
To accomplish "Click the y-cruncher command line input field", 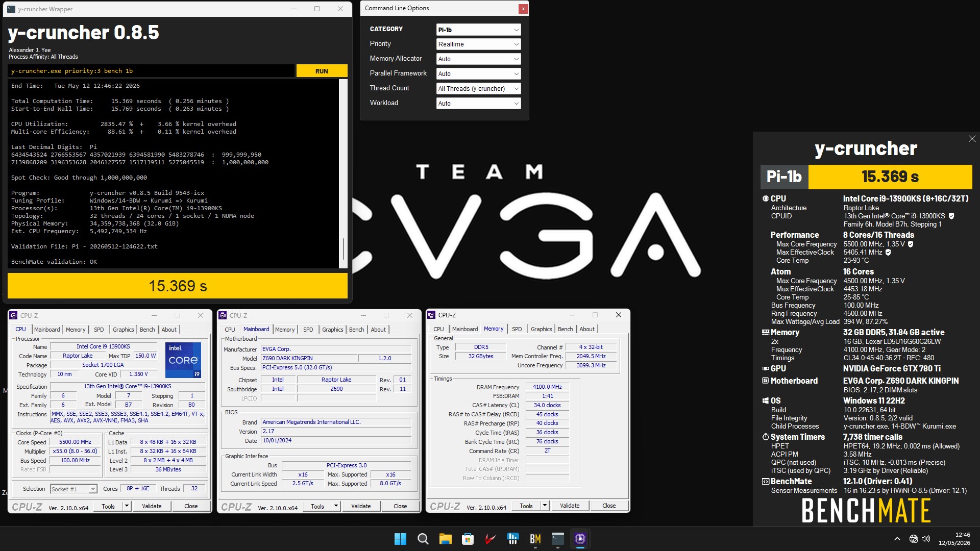I will (151, 71).
